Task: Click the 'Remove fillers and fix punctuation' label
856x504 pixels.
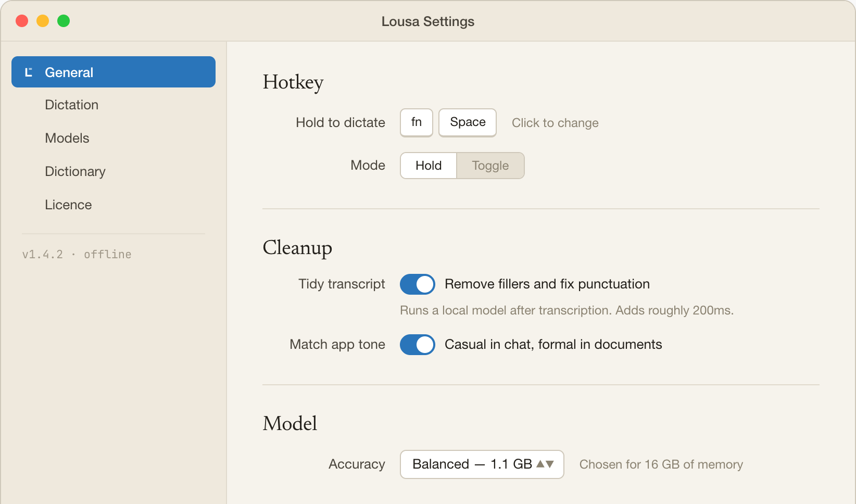Action: coord(547,284)
